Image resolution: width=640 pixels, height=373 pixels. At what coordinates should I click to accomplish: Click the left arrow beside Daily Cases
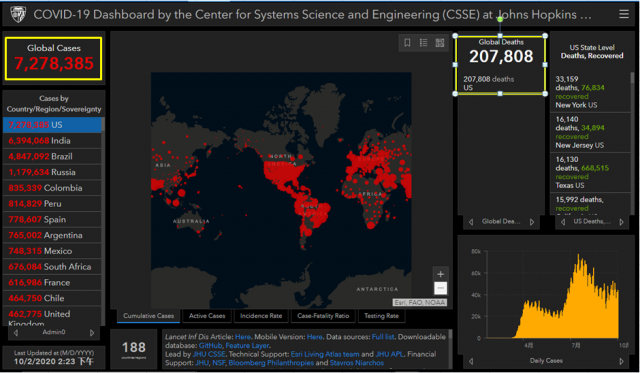click(x=471, y=361)
